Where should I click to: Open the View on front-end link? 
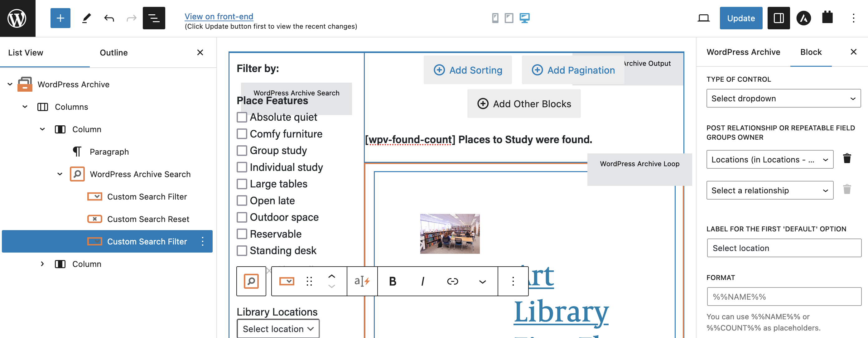(x=219, y=16)
